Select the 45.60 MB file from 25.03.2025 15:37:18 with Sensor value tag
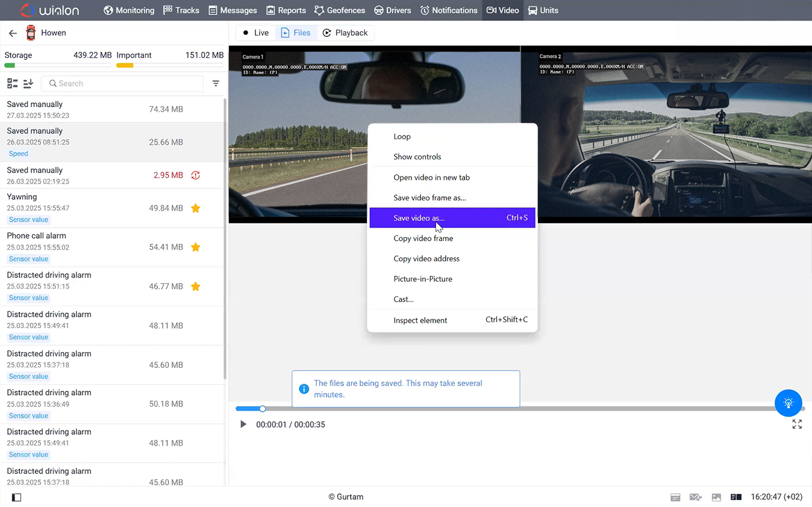 (x=112, y=365)
